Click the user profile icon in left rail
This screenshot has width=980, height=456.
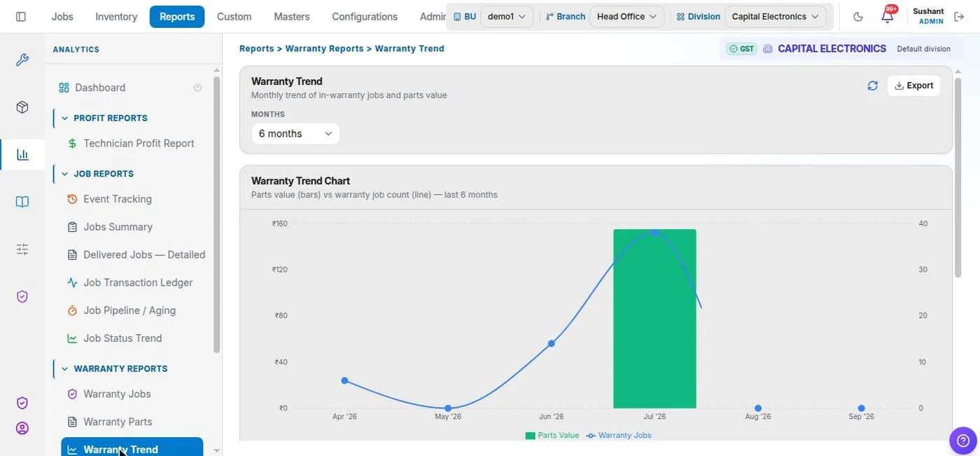coord(22,428)
